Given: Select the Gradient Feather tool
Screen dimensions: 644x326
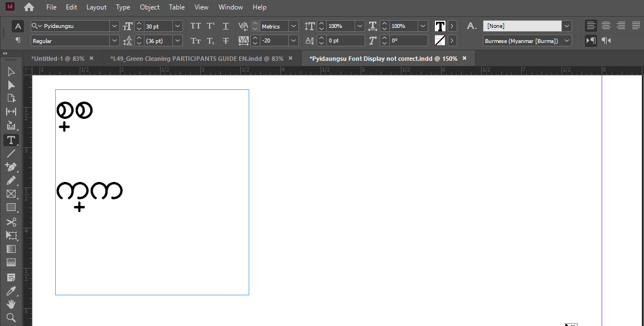Looking at the screenshot, I should coord(11,262).
